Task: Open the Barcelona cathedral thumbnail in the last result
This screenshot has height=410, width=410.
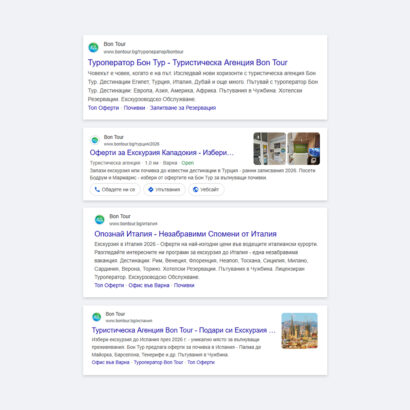Action: (299, 331)
